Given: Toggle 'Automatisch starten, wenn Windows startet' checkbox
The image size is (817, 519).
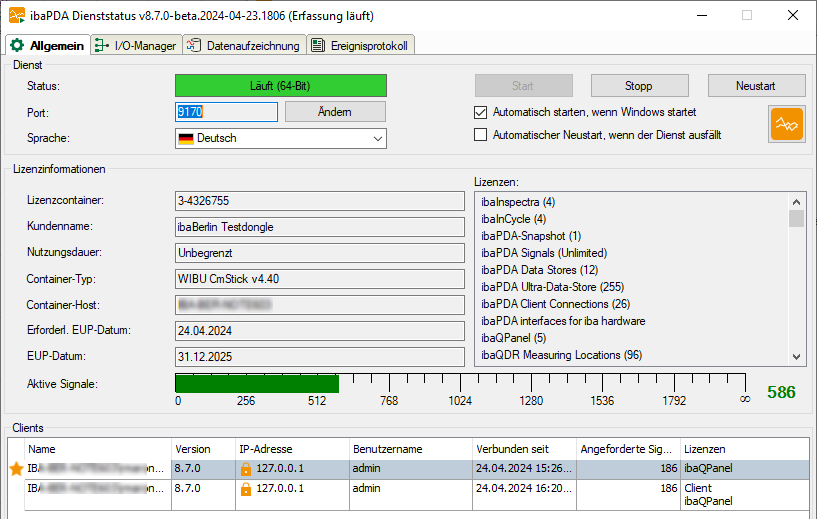Looking at the screenshot, I should [480, 112].
